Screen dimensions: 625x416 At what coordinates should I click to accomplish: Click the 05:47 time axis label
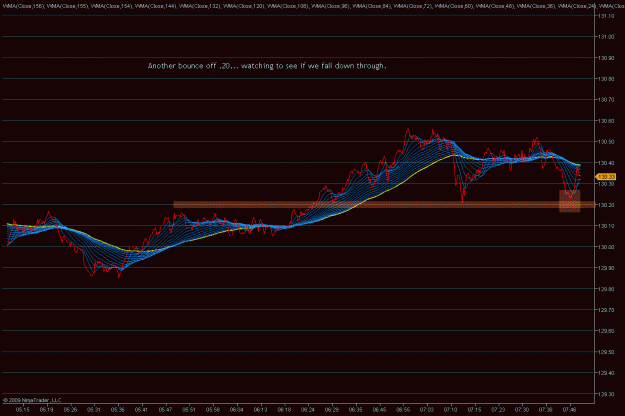(x=165, y=410)
